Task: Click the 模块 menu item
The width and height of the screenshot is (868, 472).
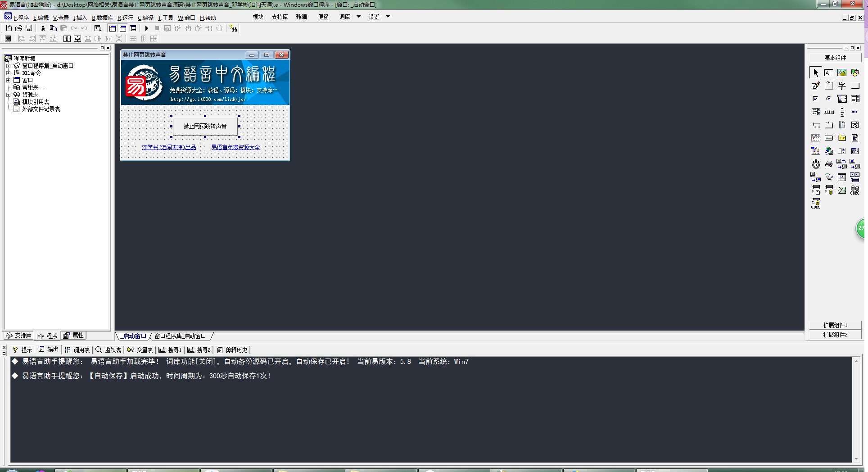Action: pyautogui.click(x=258, y=17)
